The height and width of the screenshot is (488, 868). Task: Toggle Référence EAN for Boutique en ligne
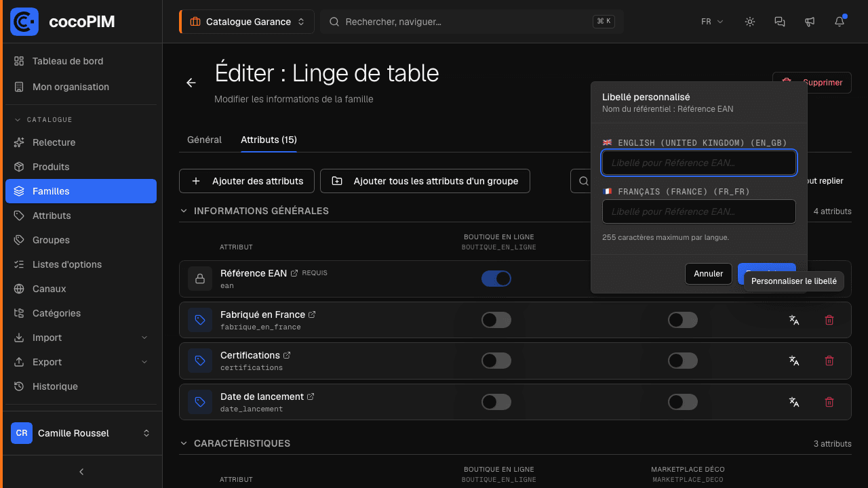[x=496, y=279]
